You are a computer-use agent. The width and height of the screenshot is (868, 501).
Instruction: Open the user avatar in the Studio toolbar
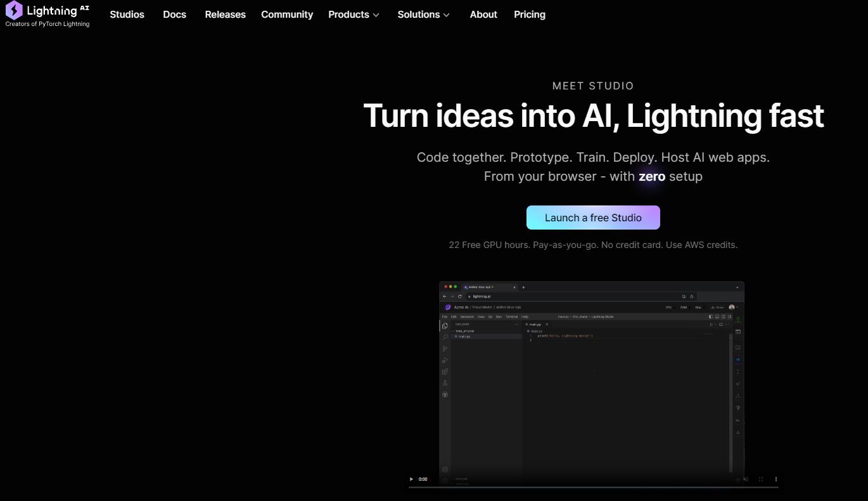(732, 307)
